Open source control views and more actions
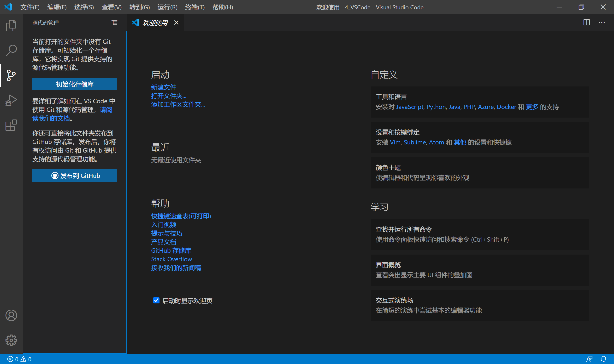 (114, 23)
